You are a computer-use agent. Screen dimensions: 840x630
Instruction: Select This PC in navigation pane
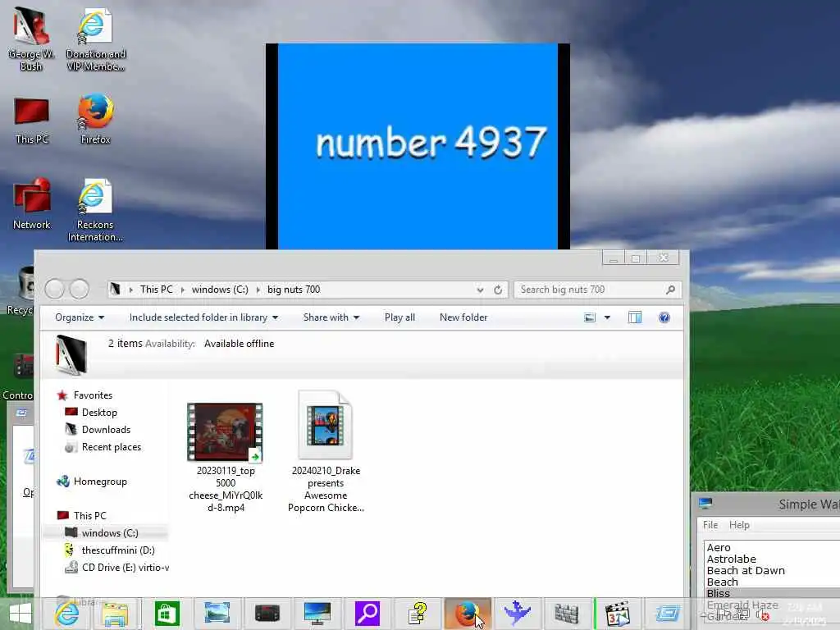(x=89, y=516)
